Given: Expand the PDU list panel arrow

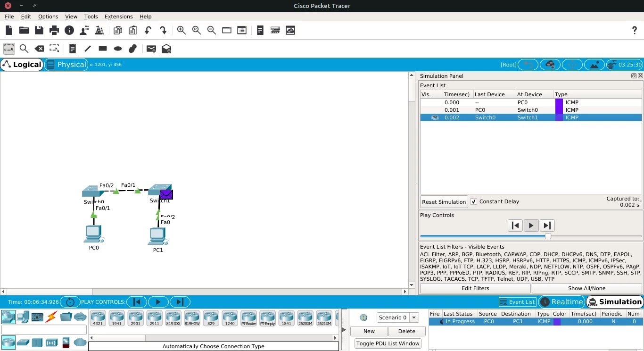Looking at the screenshot, I should 344,330.
